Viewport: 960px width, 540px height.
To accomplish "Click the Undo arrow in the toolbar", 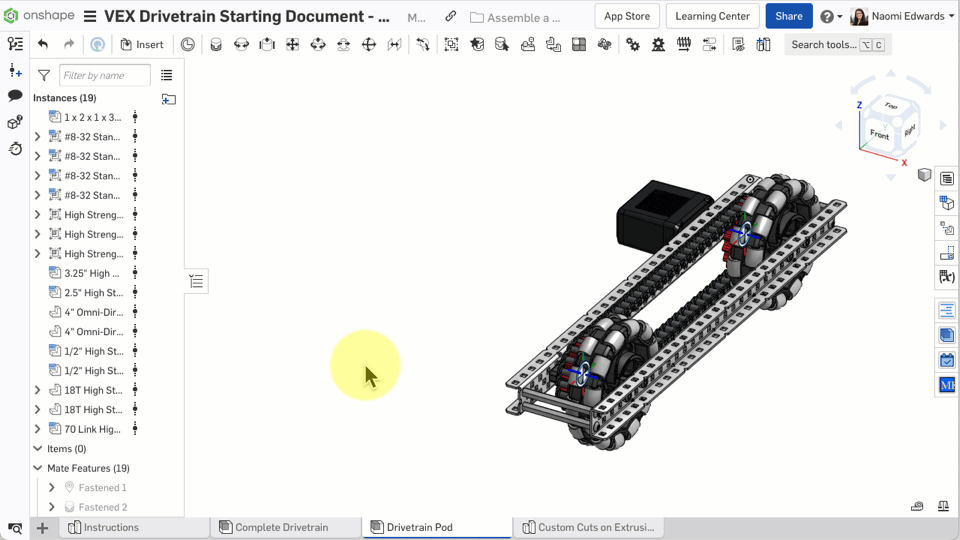I will coord(43,44).
